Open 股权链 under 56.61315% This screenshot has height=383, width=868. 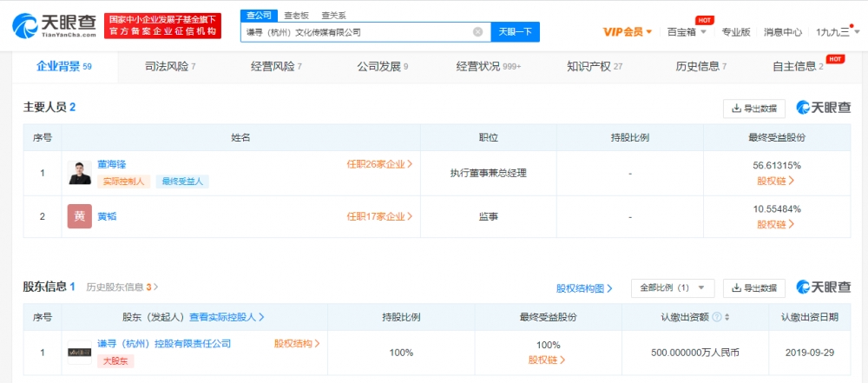coord(776,181)
